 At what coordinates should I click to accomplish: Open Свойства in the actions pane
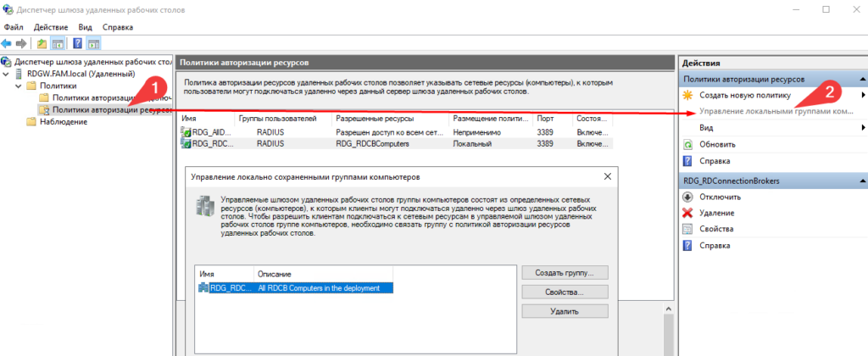pyautogui.click(x=717, y=229)
